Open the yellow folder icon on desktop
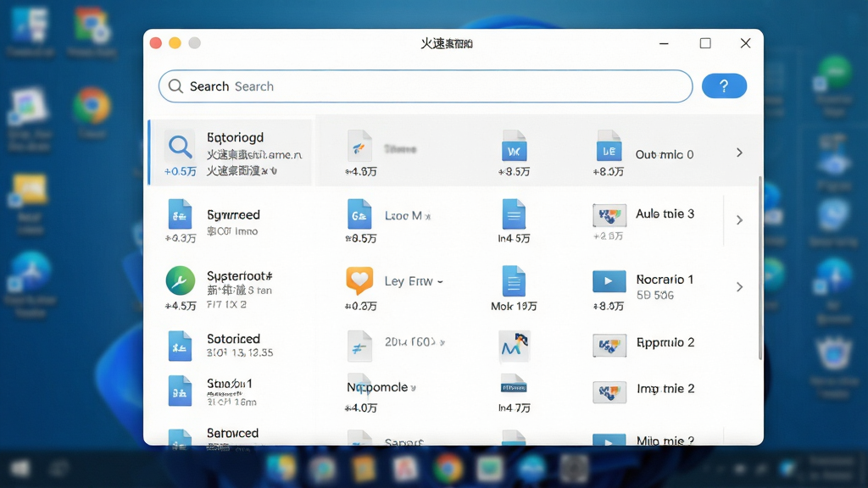Screen dimensions: 868x488 pyautogui.click(x=30, y=191)
